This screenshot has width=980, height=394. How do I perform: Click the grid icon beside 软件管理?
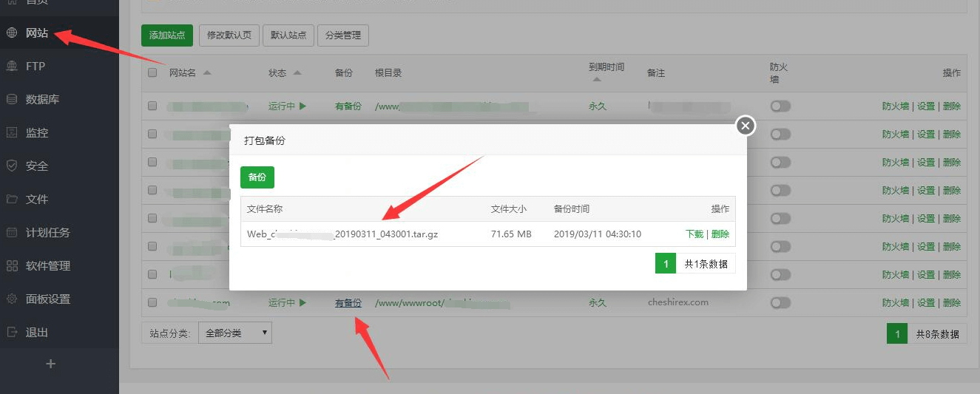(12, 265)
